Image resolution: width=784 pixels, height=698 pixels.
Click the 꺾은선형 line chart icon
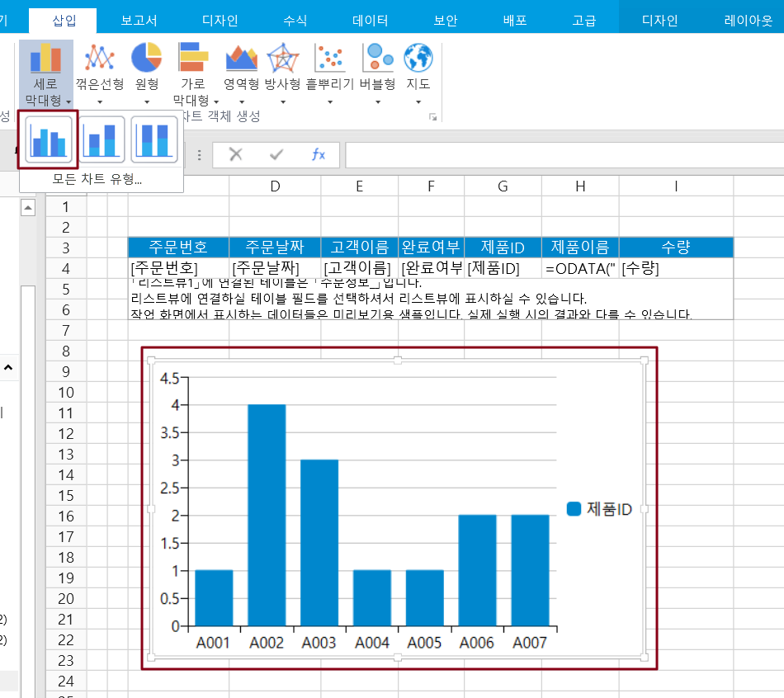click(x=100, y=58)
